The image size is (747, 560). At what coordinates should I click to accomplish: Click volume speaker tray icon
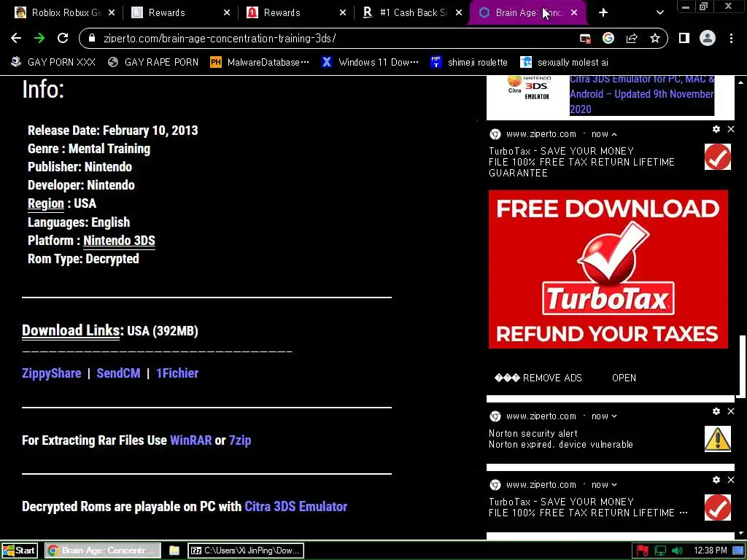click(x=677, y=551)
